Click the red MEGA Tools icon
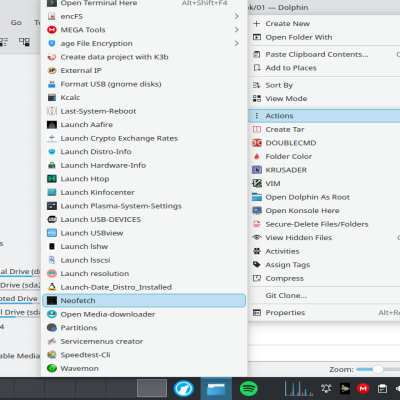 (x=52, y=30)
